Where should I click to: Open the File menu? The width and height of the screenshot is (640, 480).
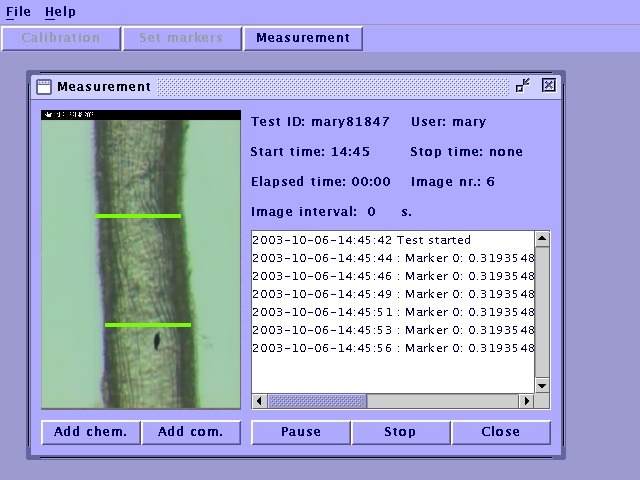18,12
